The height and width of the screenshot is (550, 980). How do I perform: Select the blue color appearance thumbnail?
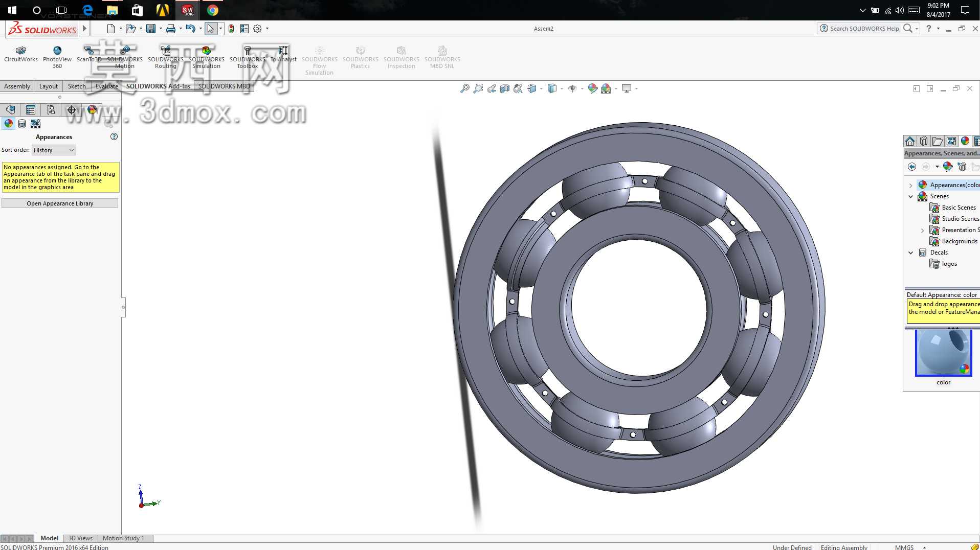point(943,353)
